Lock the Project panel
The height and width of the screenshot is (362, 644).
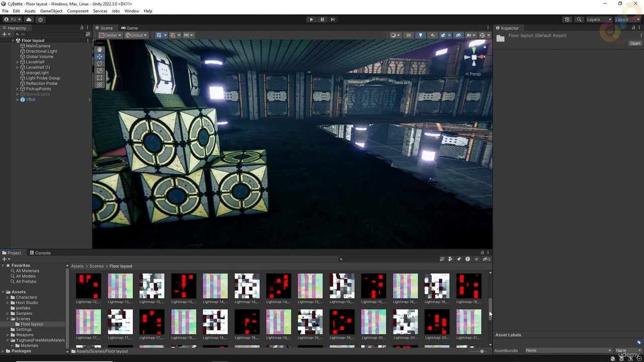point(482,252)
